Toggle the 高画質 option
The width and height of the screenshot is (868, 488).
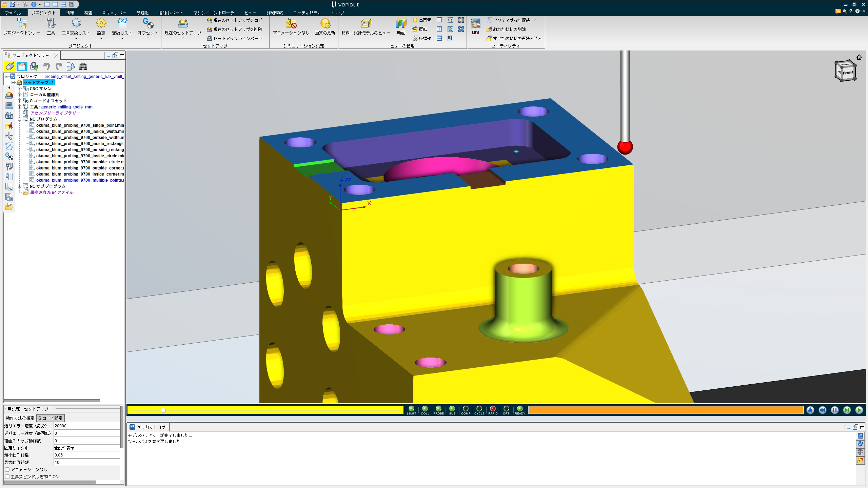422,20
